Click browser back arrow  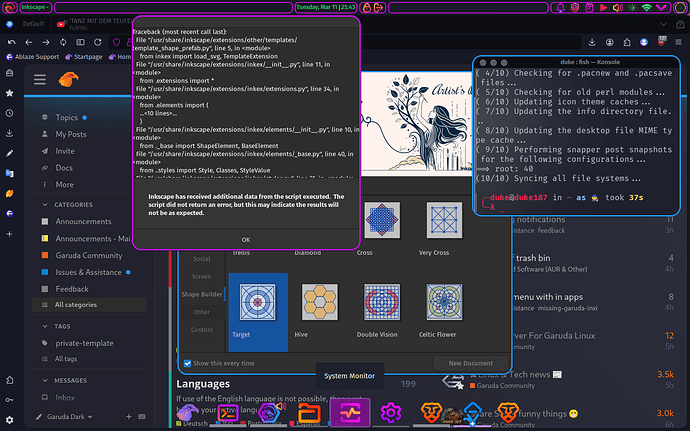(x=29, y=42)
